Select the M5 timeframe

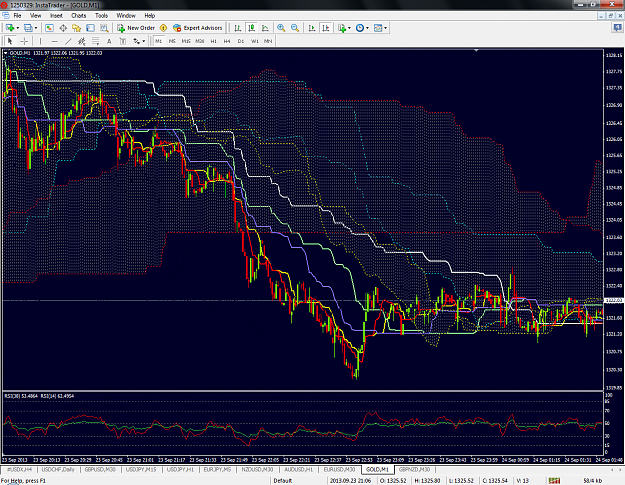coord(172,41)
